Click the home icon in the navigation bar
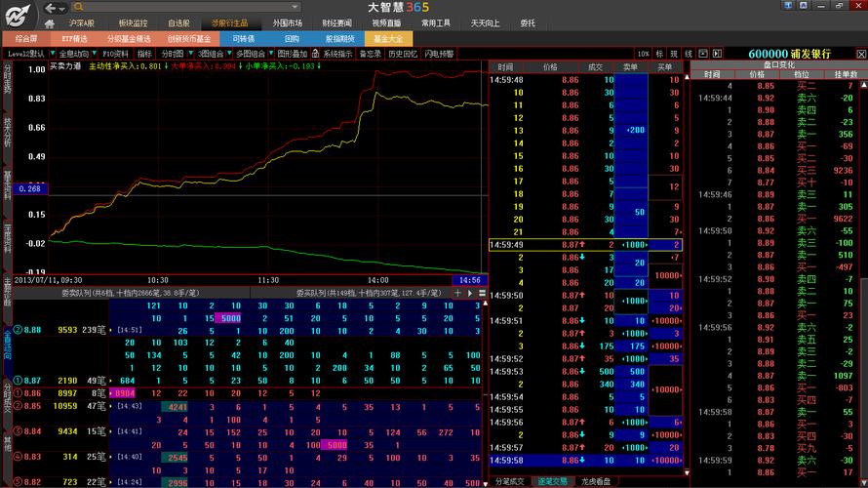Viewport: 868px width, 488px height. (50, 23)
